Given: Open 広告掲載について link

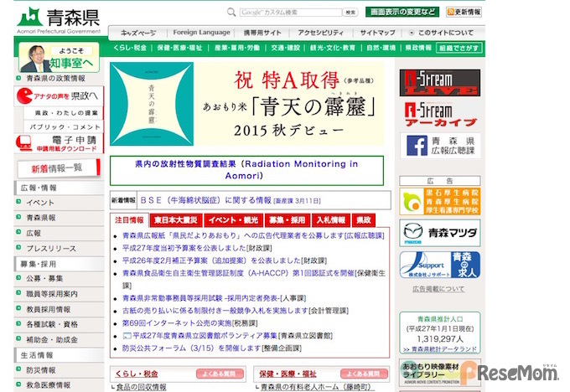Looking at the screenshot, I should (438, 289).
